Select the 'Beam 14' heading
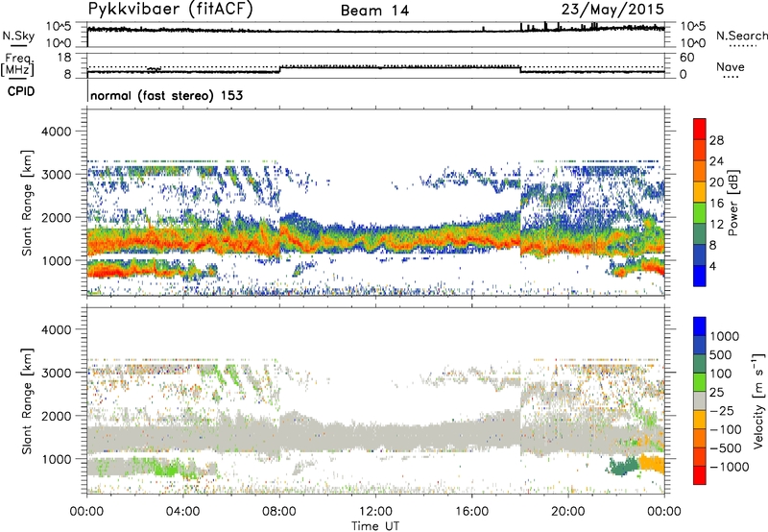This screenshot has width=768, height=532. pyautogui.click(x=374, y=11)
